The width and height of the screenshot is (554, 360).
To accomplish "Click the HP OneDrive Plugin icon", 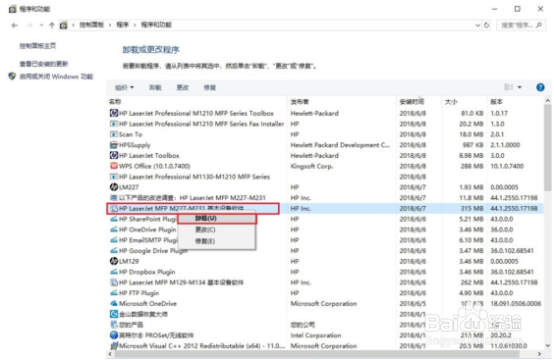I will [x=114, y=230].
